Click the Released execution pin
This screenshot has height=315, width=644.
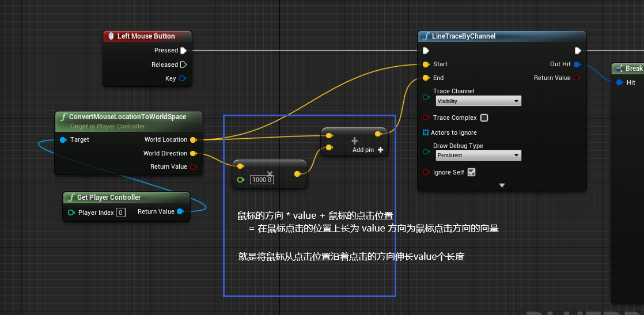(x=184, y=64)
